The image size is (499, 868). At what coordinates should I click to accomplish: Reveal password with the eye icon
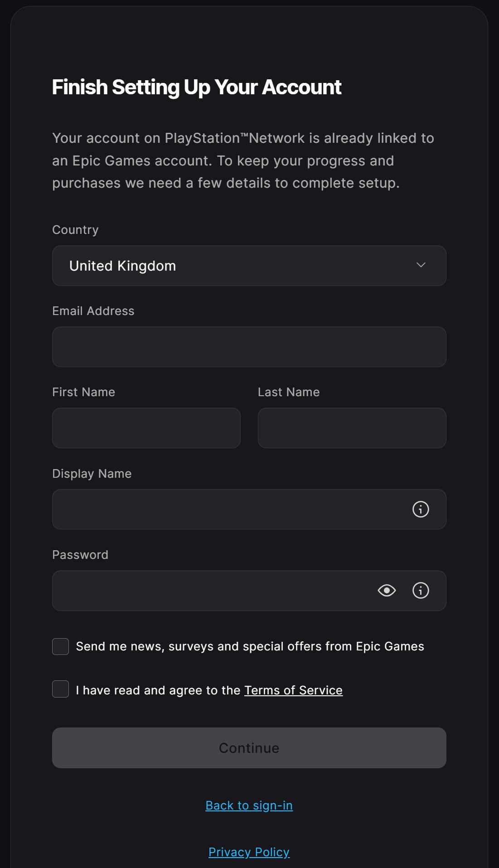tap(387, 590)
